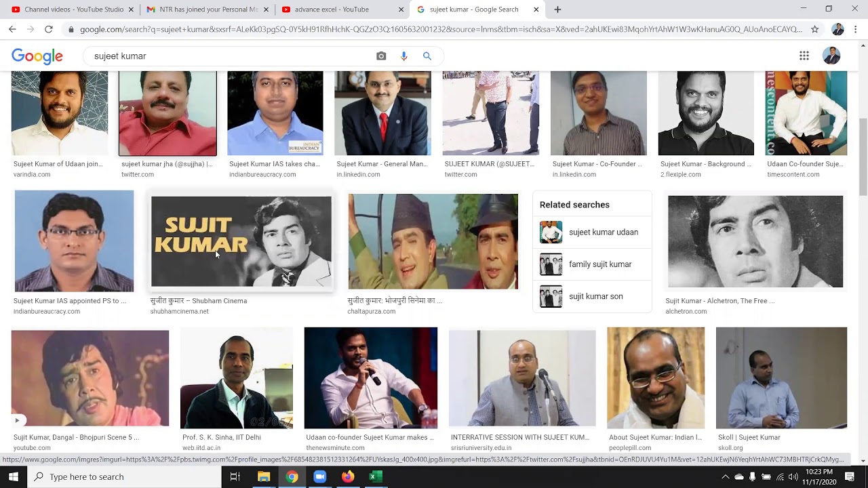Screen dimensions: 868x488
Task: Open Firefox from the taskbar
Action: point(347,476)
